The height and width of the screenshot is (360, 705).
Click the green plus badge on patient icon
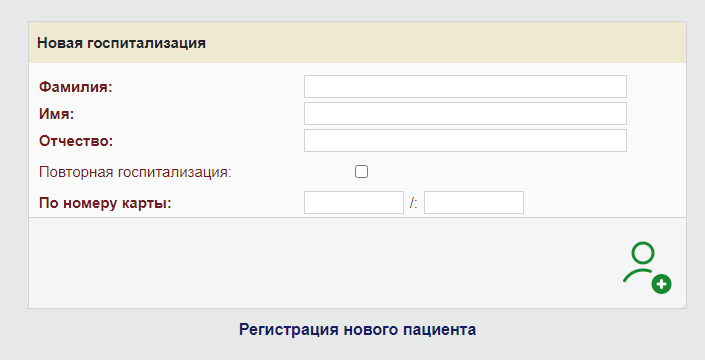click(661, 284)
